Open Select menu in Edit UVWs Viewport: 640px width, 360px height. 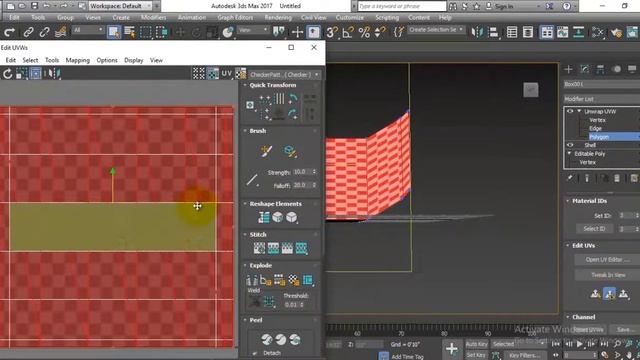coord(30,60)
